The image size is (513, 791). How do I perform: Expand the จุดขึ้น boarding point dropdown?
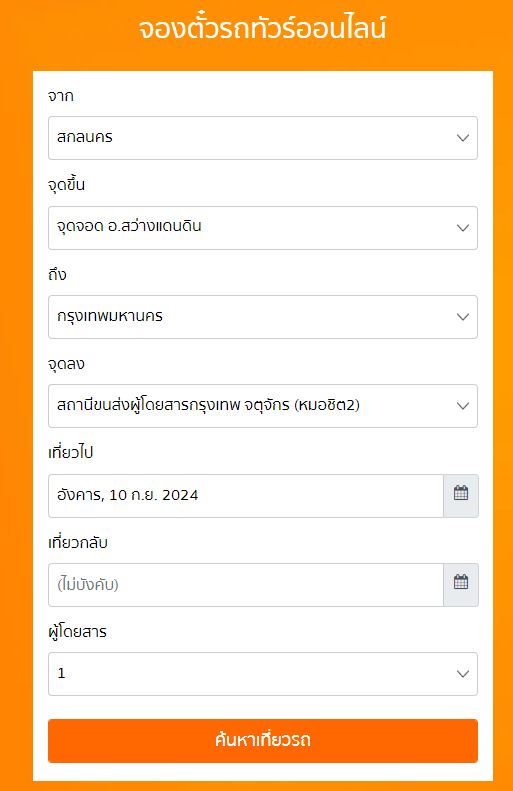tap(263, 228)
